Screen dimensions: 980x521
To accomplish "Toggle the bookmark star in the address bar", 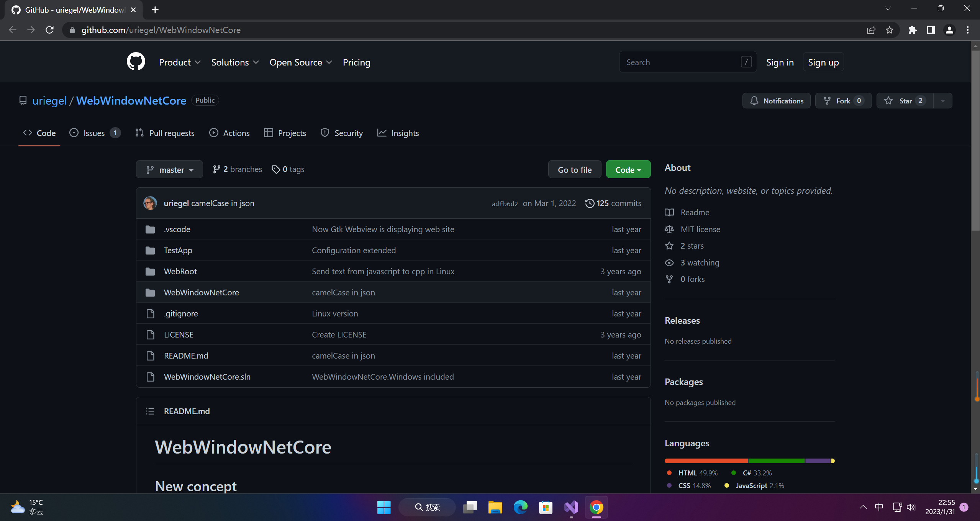I will pos(890,30).
